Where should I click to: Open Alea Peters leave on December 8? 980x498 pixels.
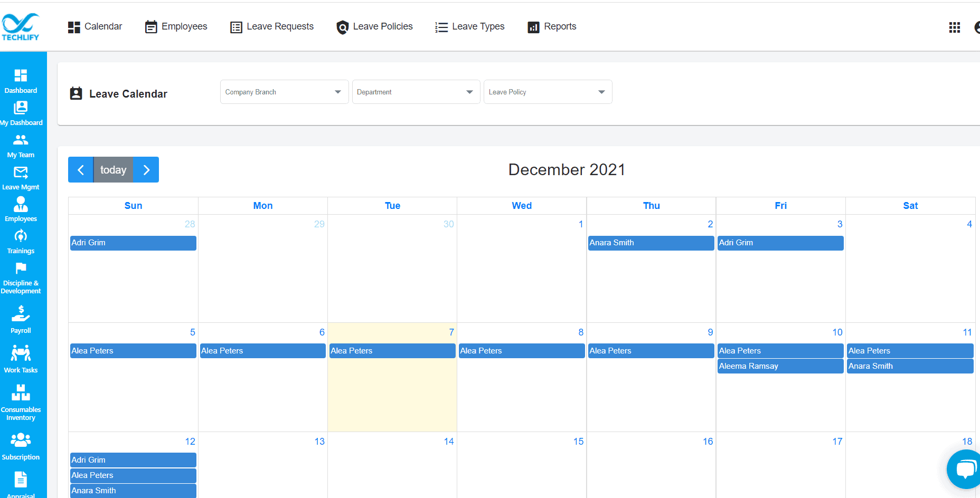522,351
